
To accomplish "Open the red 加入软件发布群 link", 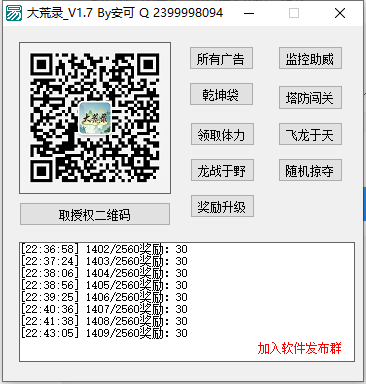I will (x=299, y=348).
